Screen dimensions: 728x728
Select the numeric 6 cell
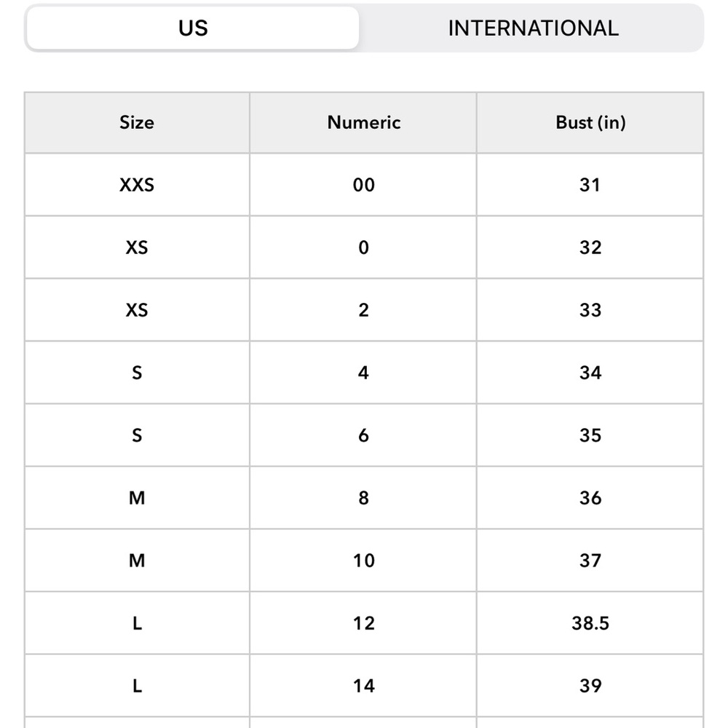[363, 435]
